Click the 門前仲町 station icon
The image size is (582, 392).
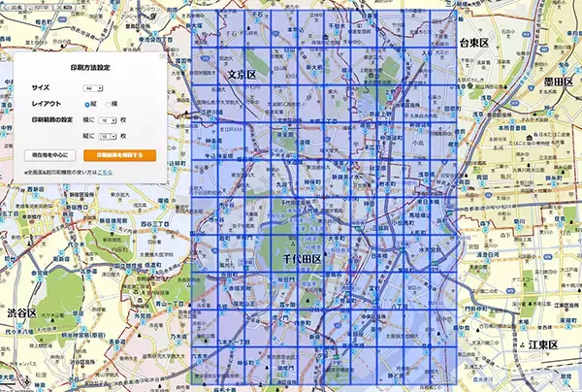coord(476,314)
